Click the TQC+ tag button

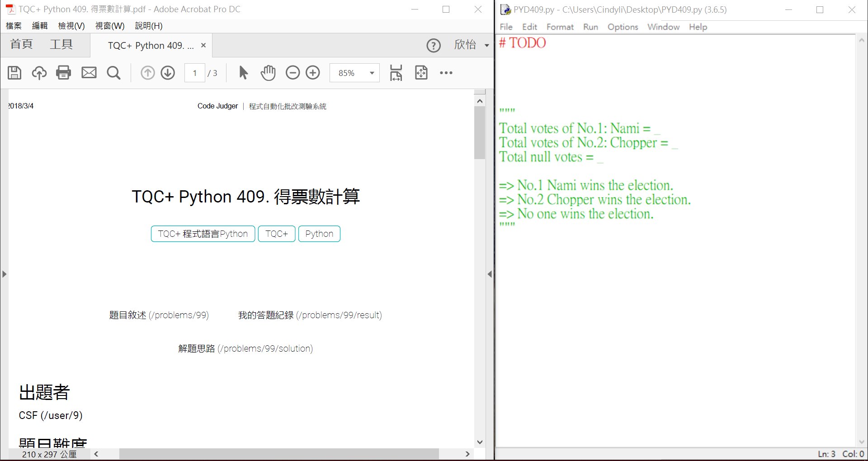277,234
